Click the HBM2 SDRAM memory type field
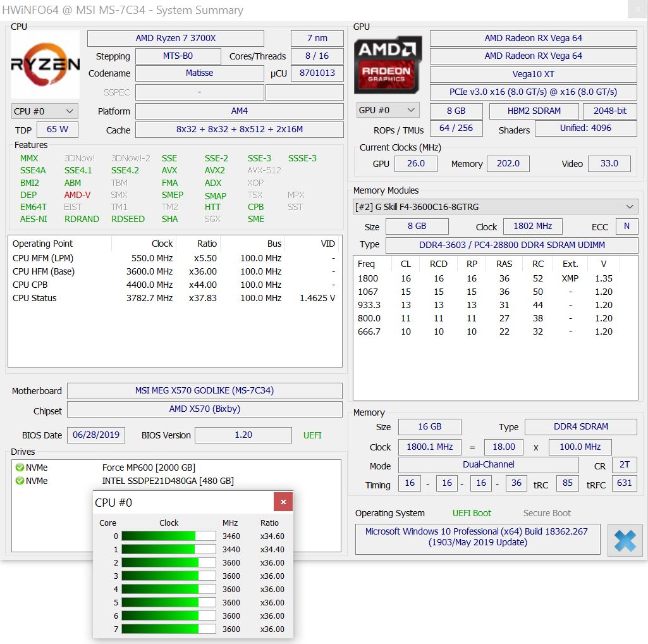This screenshot has width=648, height=644. (x=534, y=111)
